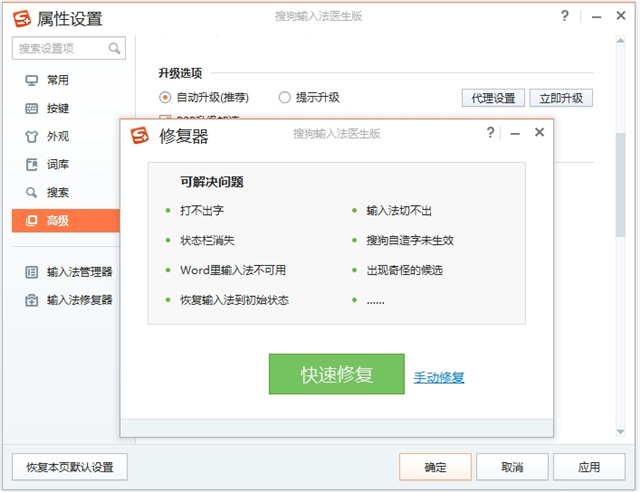This screenshot has width=640, height=492.
Task: Click the 搜狗自造字未生效 issue text
Action: [410, 240]
